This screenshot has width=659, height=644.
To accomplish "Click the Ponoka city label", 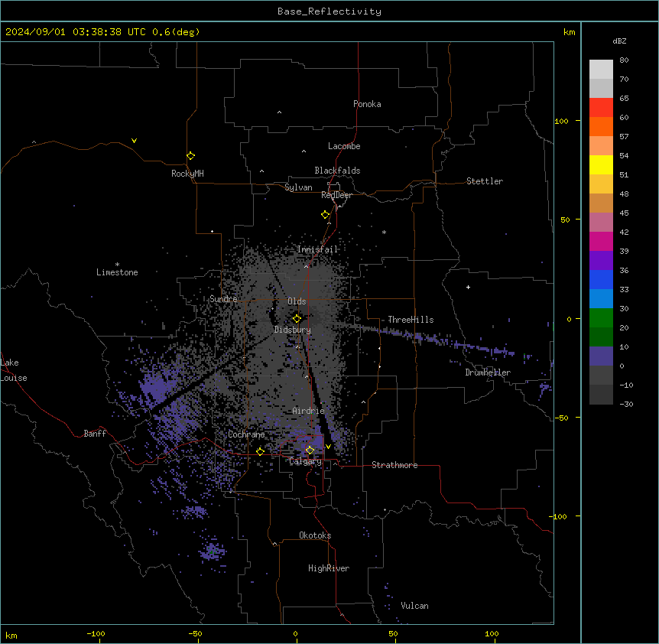I will (367, 104).
